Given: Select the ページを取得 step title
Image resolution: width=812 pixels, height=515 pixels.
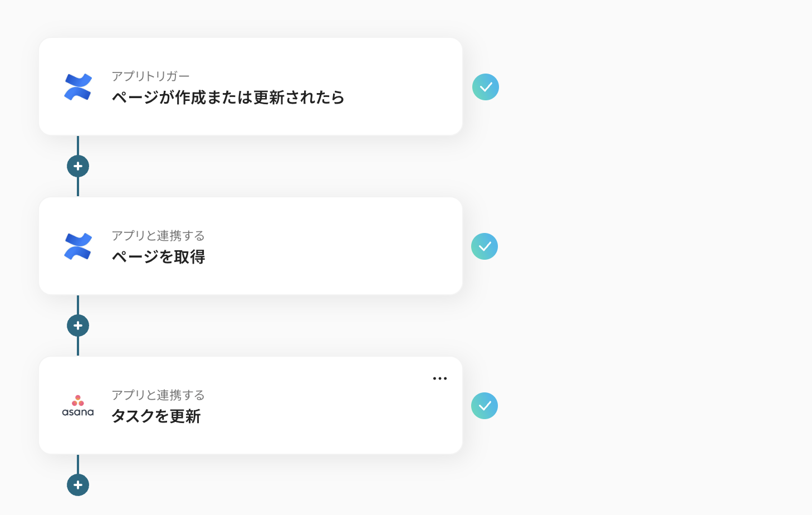Looking at the screenshot, I should (x=158, y=257).
